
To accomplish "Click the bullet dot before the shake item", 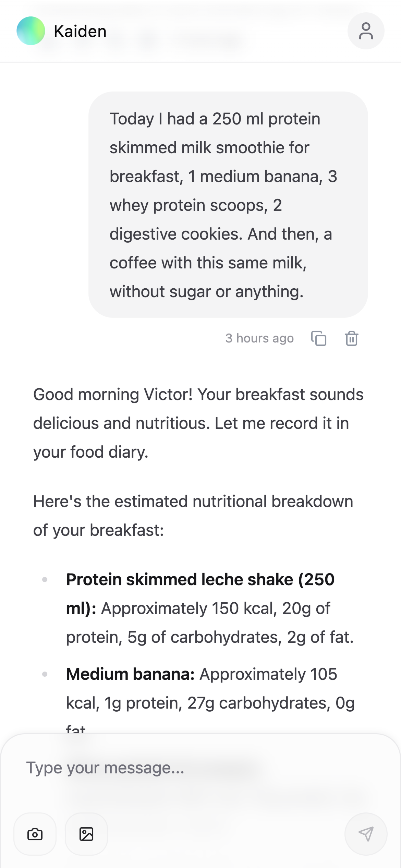I will 45,580.
